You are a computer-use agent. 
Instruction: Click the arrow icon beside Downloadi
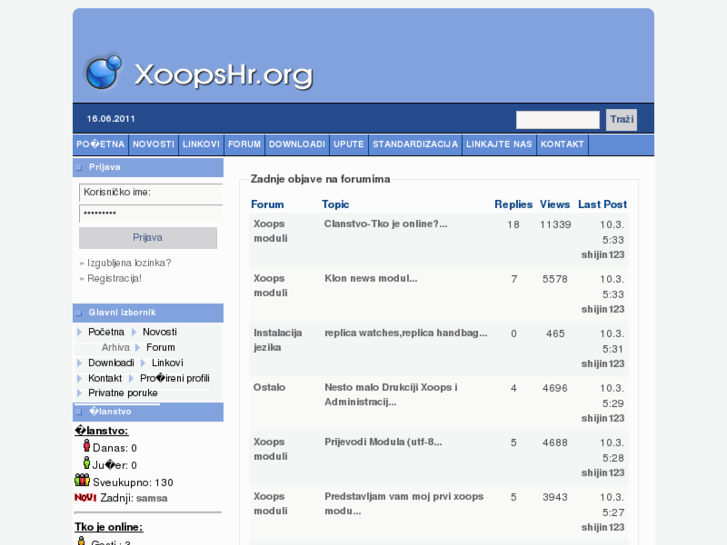coord(79,363)
